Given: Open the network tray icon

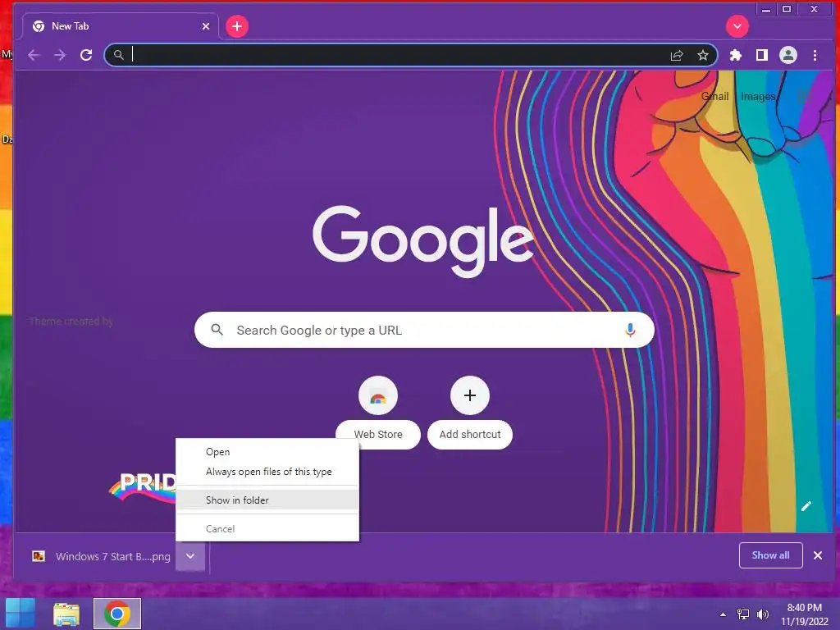Looking at the screenshot, I should point(743,614).
